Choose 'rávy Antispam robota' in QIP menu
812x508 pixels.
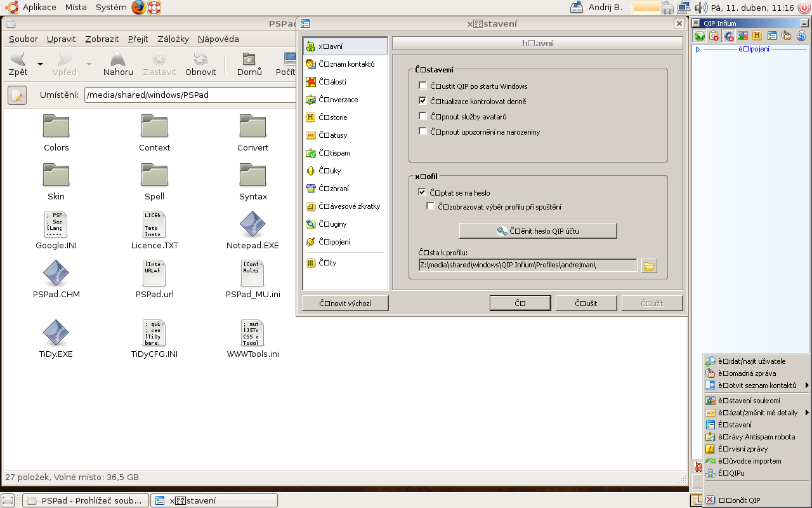tap(756, 437)
